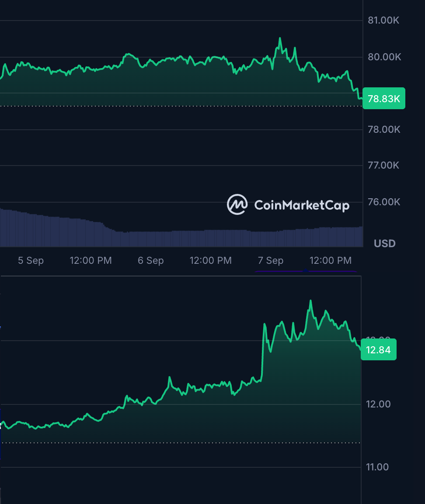Viewport: 425px width, 504px height.
Task: Click 12:00 PM label between 6 and 7 Sep
Action: pyautogui.click(x=211, y=260)
